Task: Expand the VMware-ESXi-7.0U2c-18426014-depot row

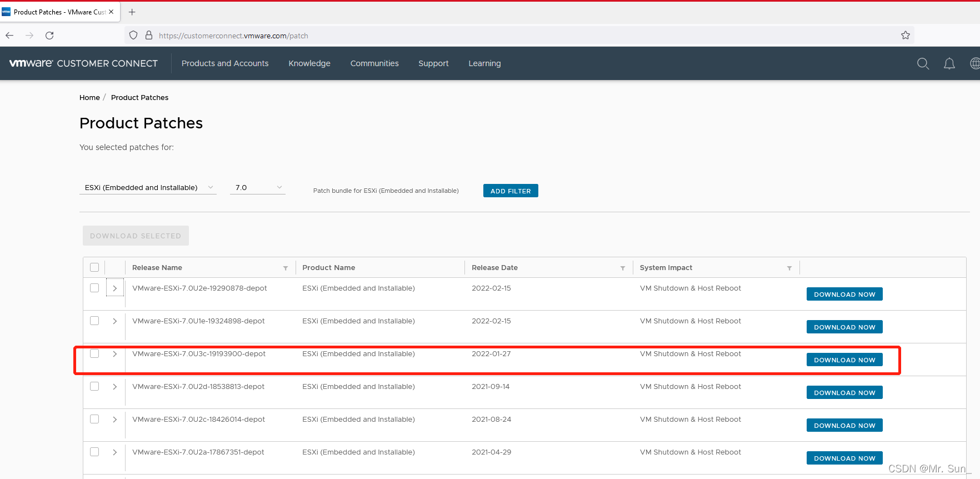Action: click(x=115, y=419)
